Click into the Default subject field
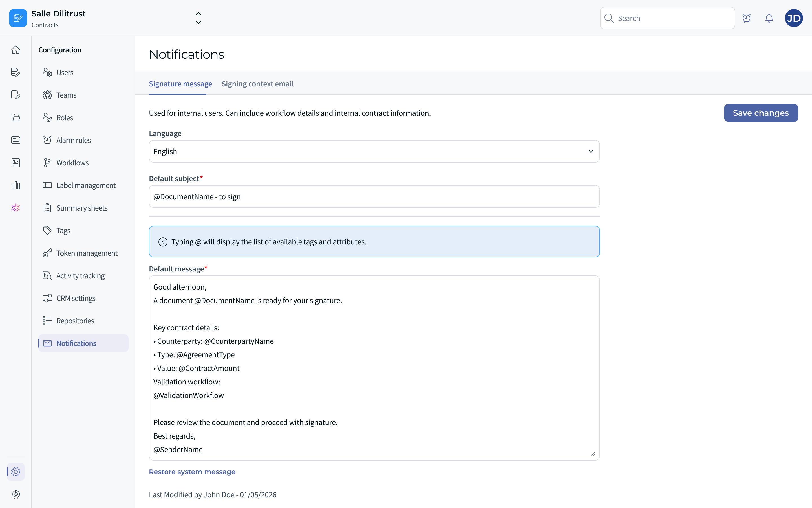Screen dimensions: 812x508 click(x=374, y=196)
